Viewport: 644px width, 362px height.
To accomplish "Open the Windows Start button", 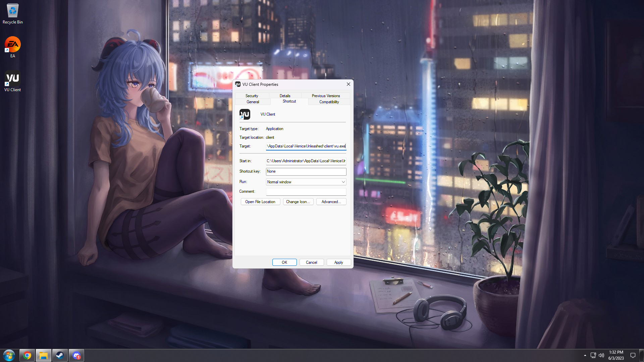I will [x=9, y=355].
